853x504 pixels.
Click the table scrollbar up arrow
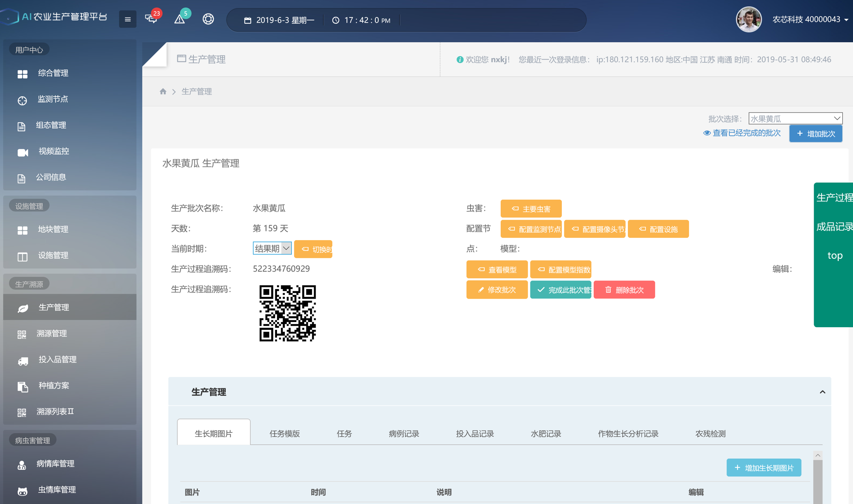[818, 455]
